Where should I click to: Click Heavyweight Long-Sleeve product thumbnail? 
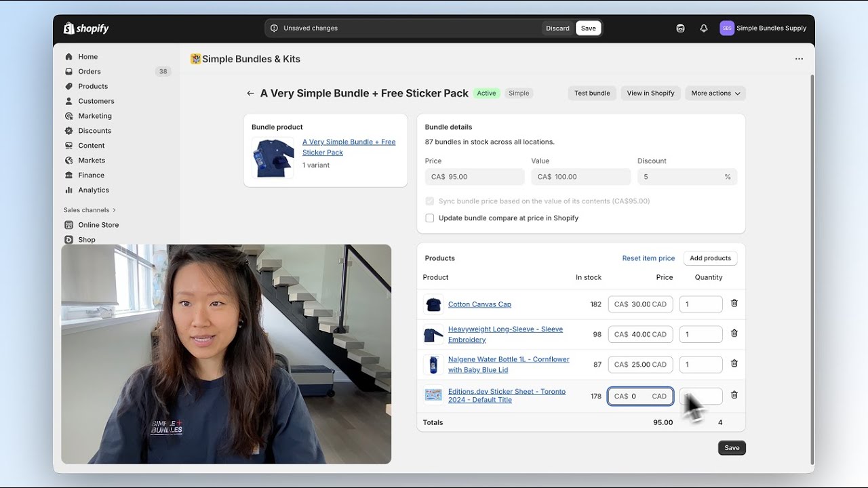[x=433, y=334]
